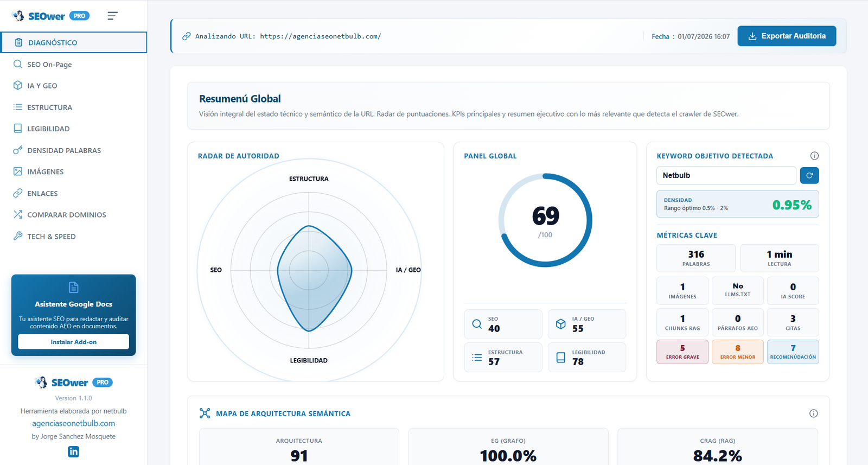This screenshot has height=465, width=868.
Task: Click the Instalar Add-on button
Action: pyautogui.click(x=74, y=342)
